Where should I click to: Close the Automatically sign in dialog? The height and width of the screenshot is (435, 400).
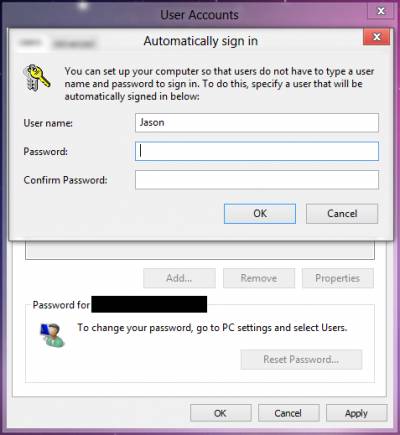coord(377,37)
